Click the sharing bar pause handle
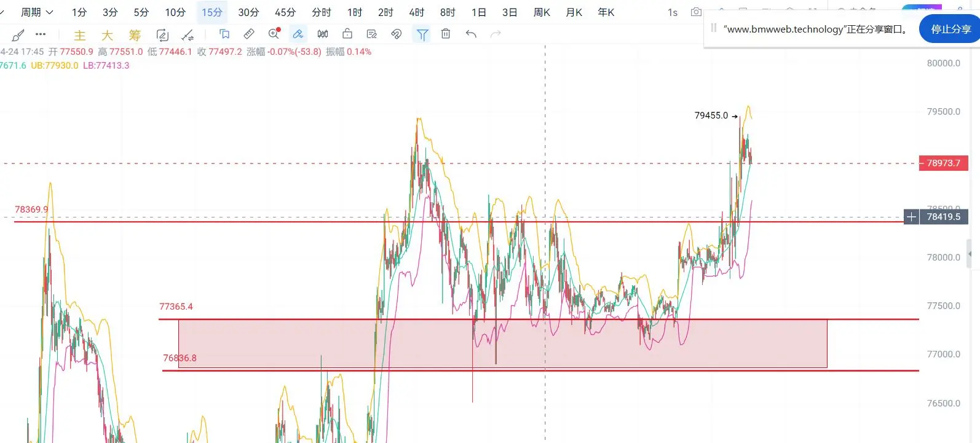This screenshot has width=980, height=443. [713, 28]
